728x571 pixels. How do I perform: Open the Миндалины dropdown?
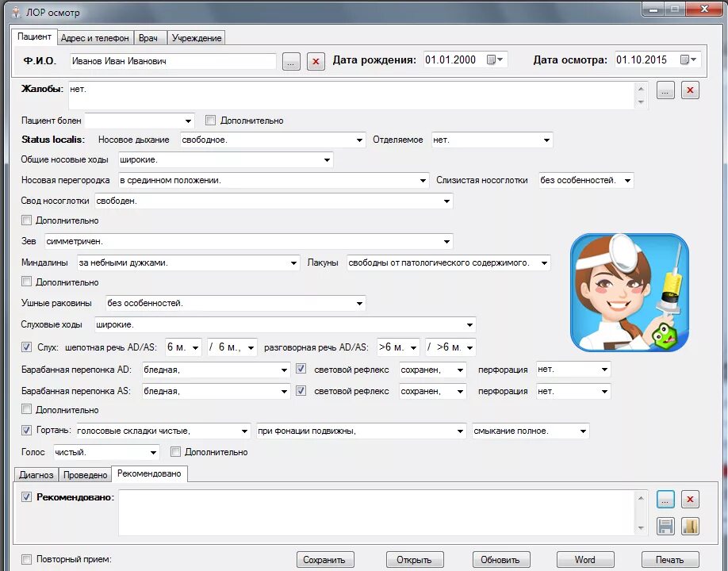294,263
